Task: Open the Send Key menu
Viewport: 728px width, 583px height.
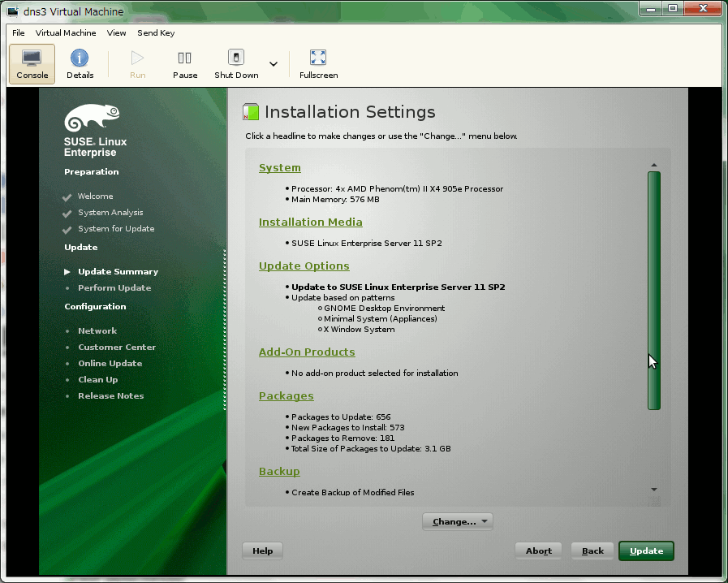Action: tap(156, 33)
